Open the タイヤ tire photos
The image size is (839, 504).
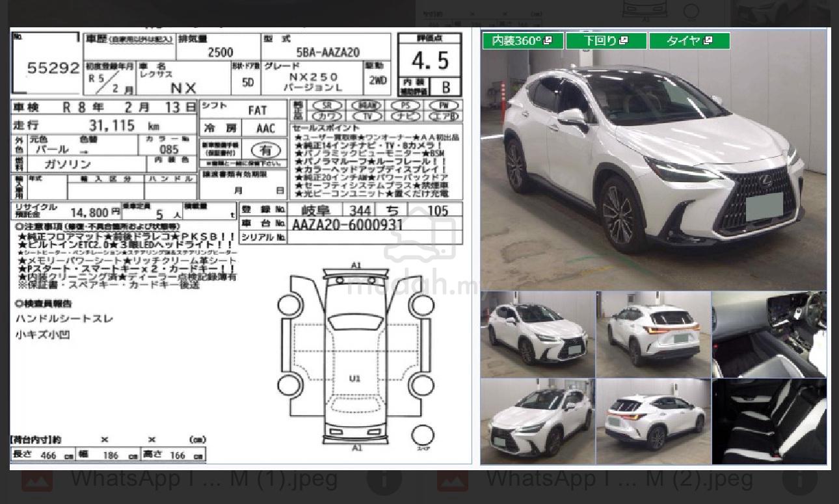[x=689, y=41]
